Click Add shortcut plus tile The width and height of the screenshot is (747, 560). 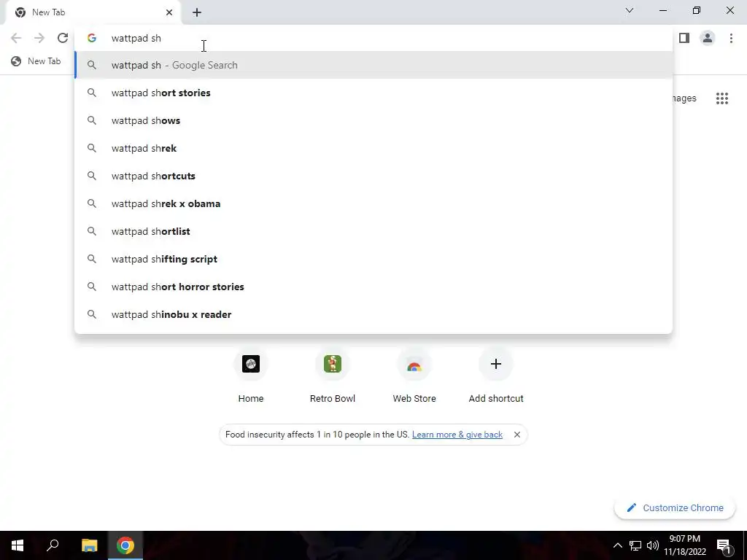[496, 376]
